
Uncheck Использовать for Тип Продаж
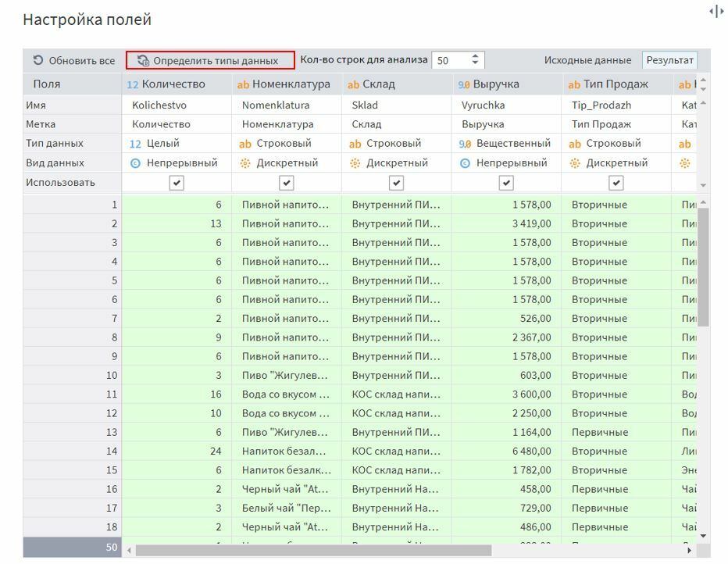pyautogui.click(x=616, y=183)
